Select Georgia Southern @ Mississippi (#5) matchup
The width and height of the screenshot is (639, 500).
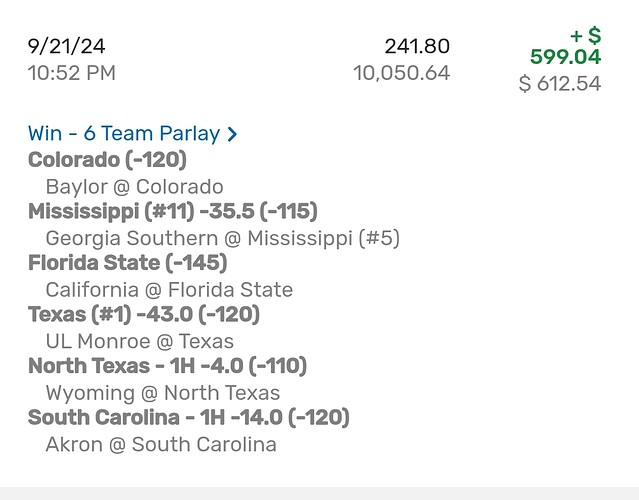click(222, 238)
